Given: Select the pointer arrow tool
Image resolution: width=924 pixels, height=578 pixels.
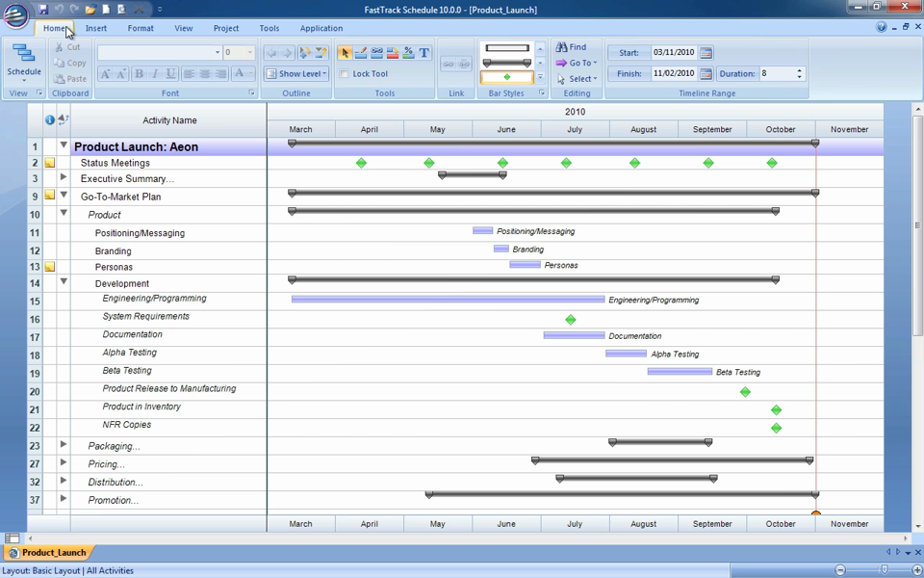Looking at the screenshot, I should coord(345,53).
